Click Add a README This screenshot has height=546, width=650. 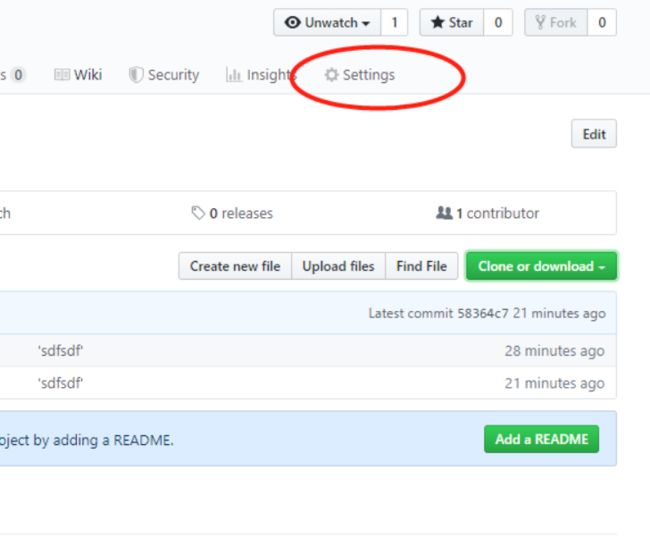pos(541,439)
